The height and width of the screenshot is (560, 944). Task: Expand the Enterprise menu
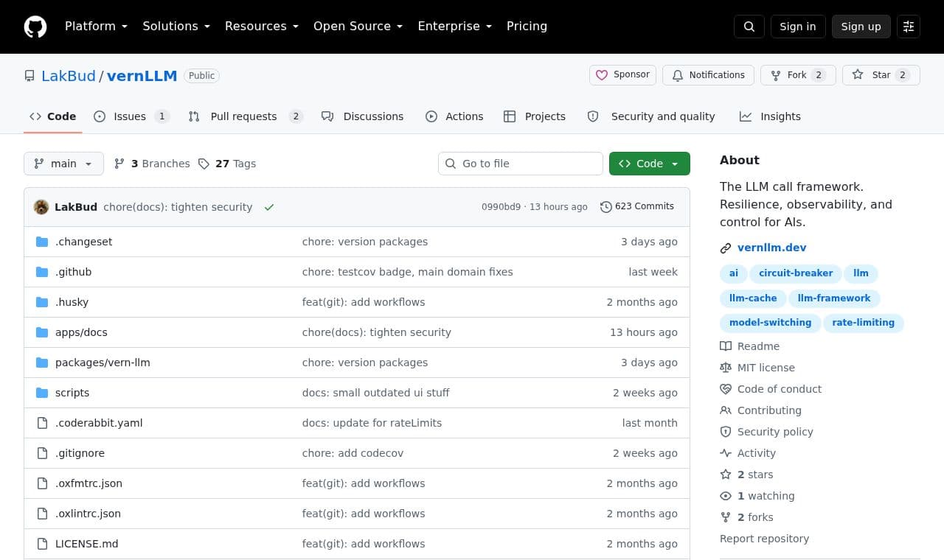click(455, 27)
